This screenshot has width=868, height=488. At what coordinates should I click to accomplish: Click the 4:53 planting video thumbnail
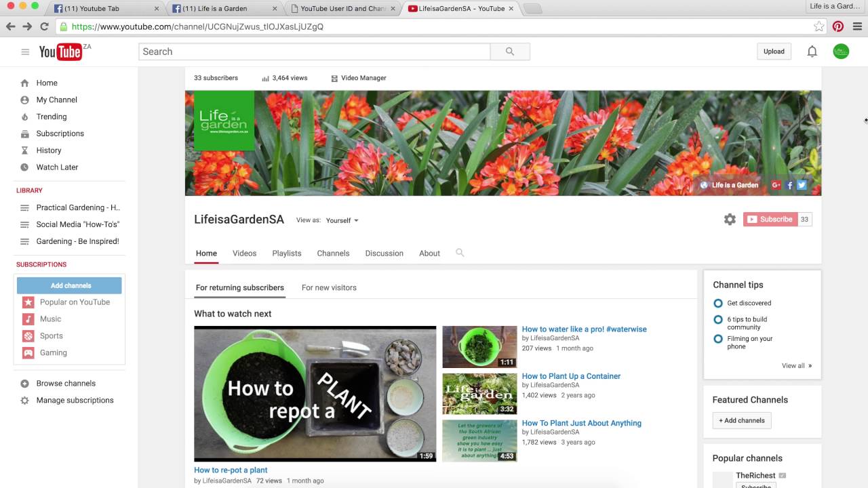point(479,441)
